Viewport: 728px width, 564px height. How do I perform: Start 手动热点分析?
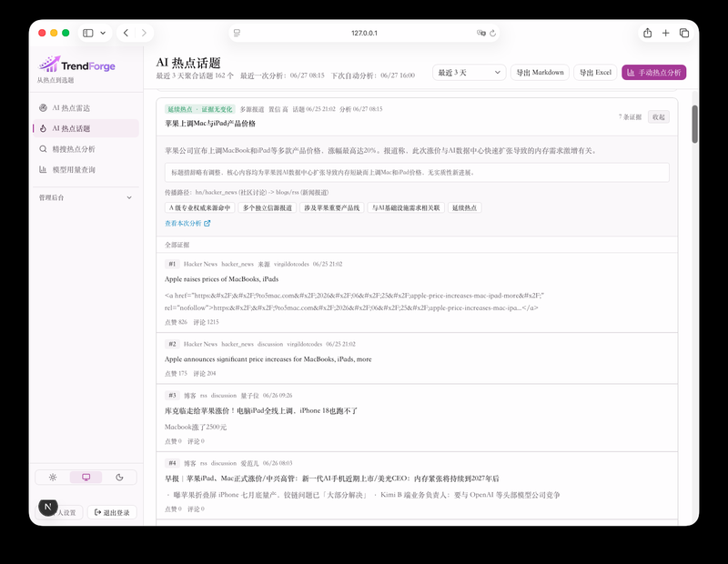(x=653, y=73)
